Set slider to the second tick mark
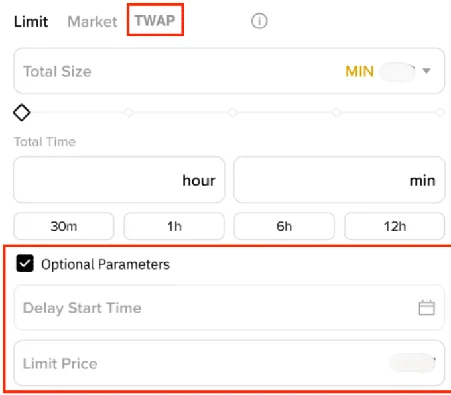Screen dimensions: 451x395 (129, 112)
